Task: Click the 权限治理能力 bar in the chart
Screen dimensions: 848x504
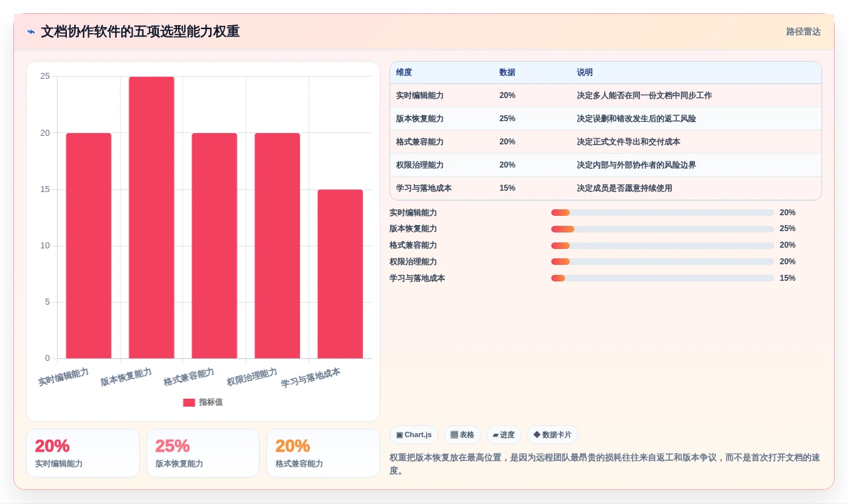Action: pos(278,246)
